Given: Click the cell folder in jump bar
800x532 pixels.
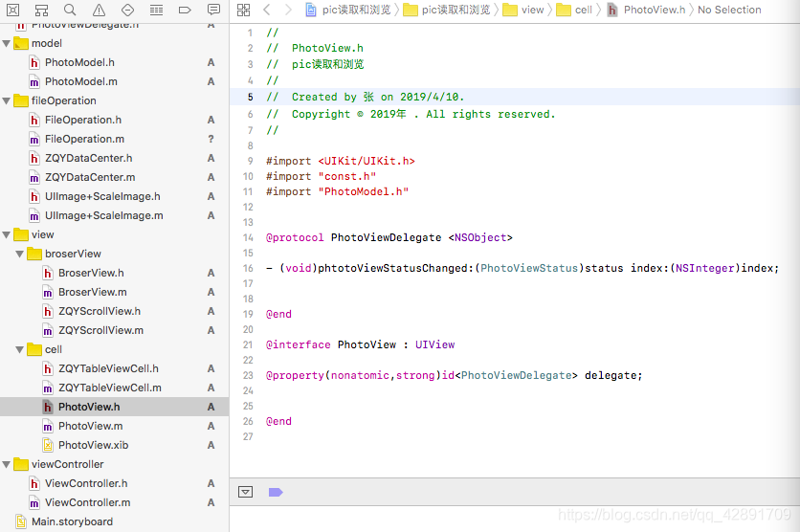Looking at the screenshot, I should coord(574,10).
